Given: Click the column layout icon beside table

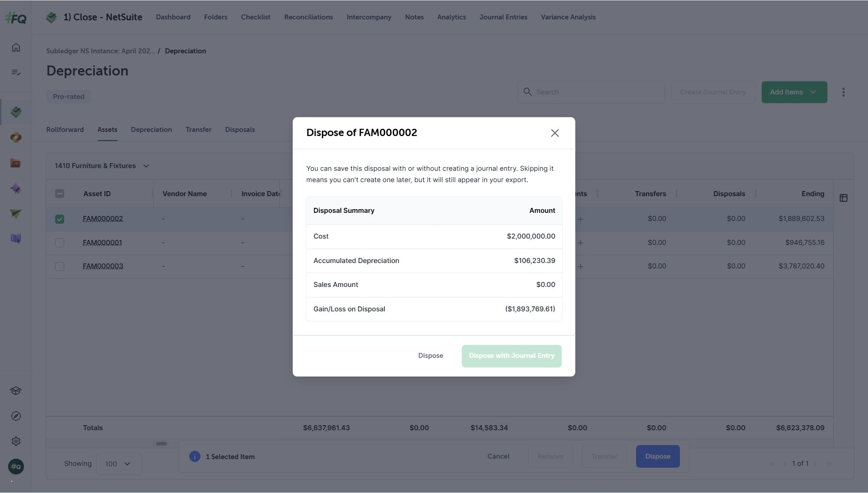Looking at the screenshot, I should click(844, 198).
